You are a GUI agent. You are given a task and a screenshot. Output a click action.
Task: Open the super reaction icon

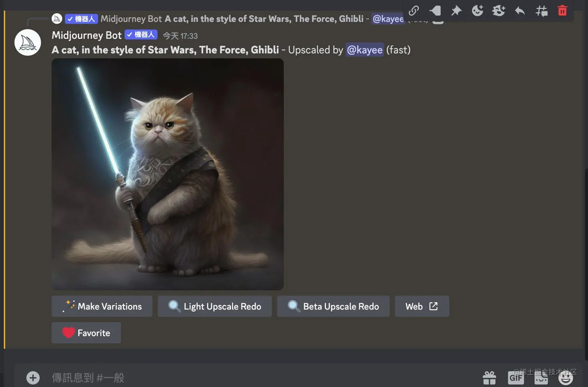pyautogui.click(x=498, y=10)
